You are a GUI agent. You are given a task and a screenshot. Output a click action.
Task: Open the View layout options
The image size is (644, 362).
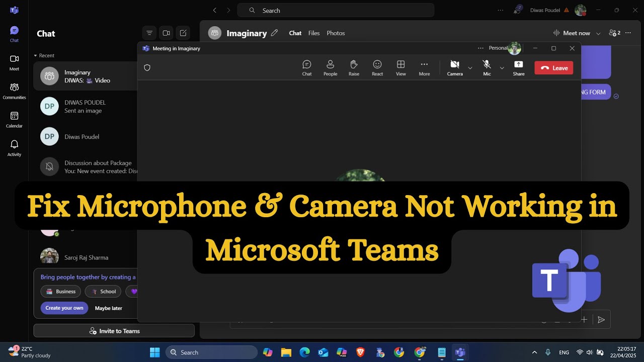(x=400, y=67)
